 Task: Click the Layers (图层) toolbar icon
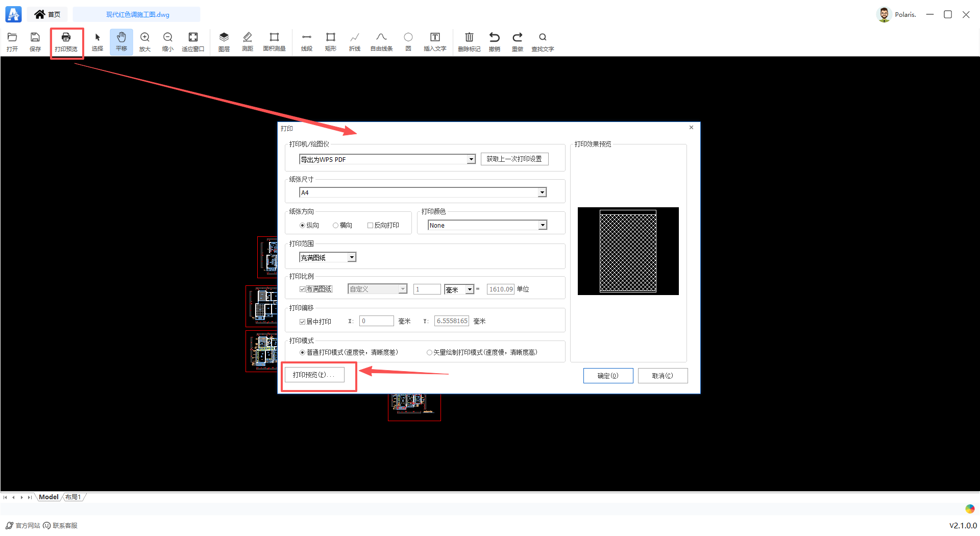(224, 41)
